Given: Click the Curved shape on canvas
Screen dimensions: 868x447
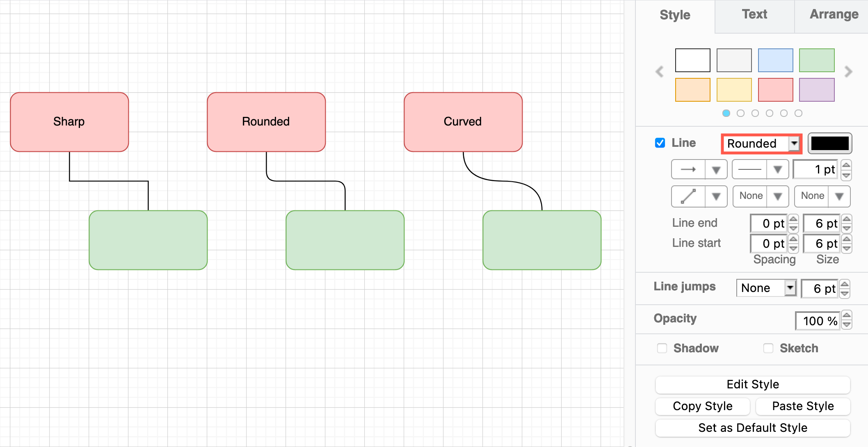Looking at the screenshot, I should pos(463,121).
